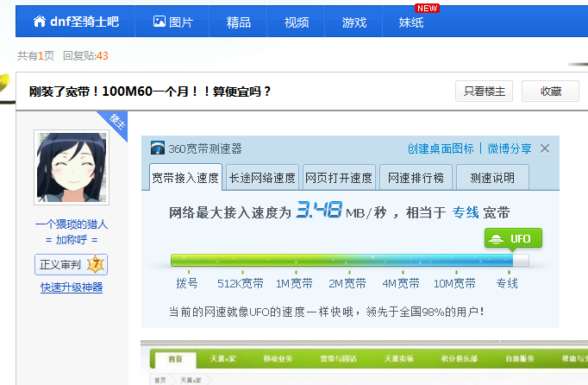Image resolution: width=588 pixels, height=385 pixels.
Task: Click the 10M宽带 scale label
Action: point(454,283)
